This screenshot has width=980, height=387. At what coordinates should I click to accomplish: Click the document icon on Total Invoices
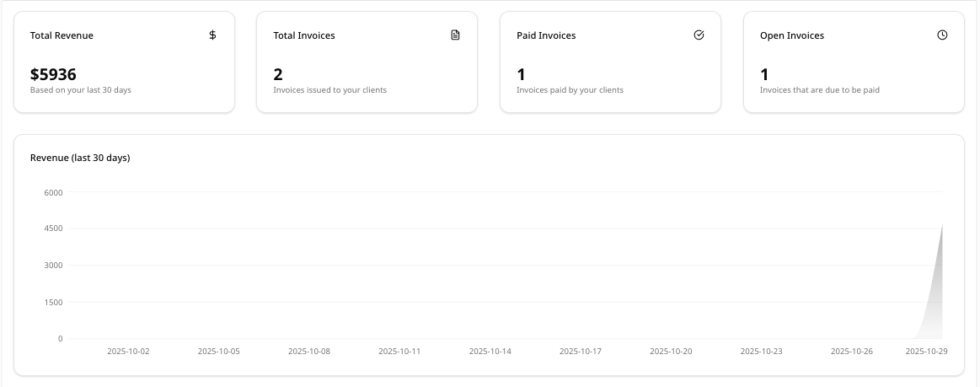tap(456, 35)
